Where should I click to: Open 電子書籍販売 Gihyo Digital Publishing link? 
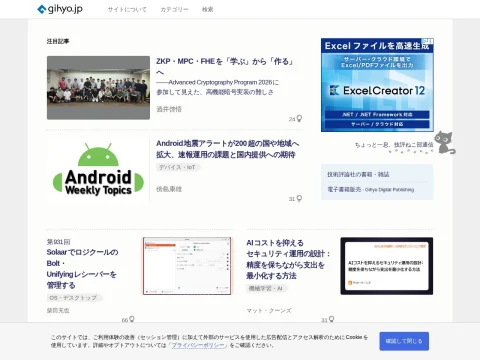371,189
